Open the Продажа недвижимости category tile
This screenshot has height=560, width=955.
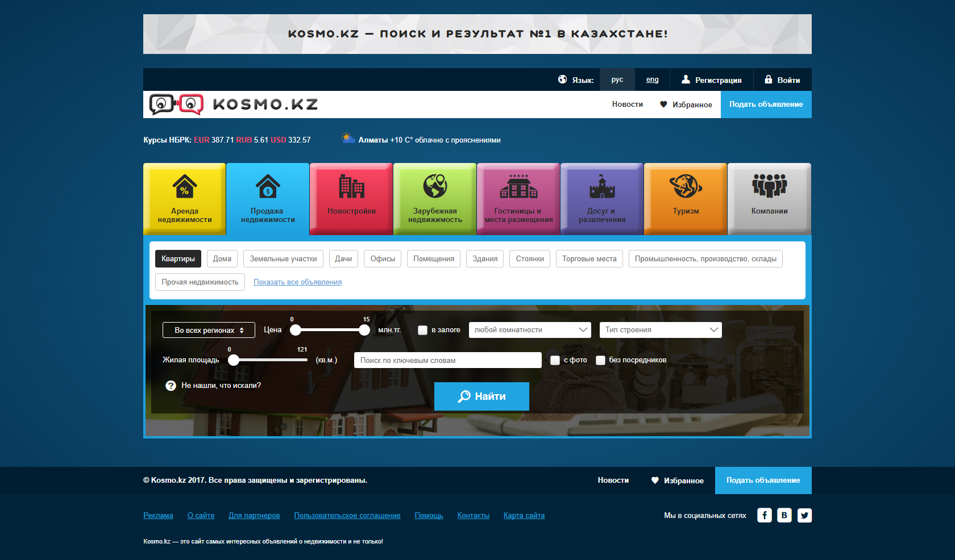pos(268,199)
